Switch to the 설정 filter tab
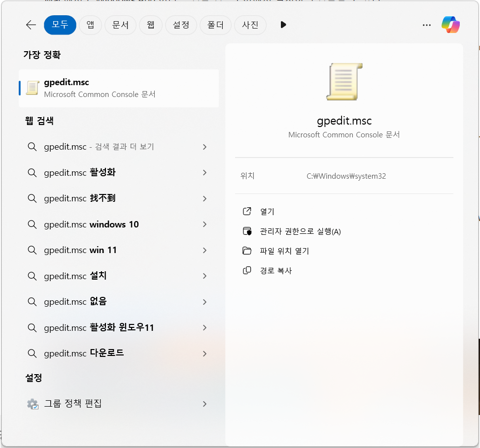 [x=181, y=25]
